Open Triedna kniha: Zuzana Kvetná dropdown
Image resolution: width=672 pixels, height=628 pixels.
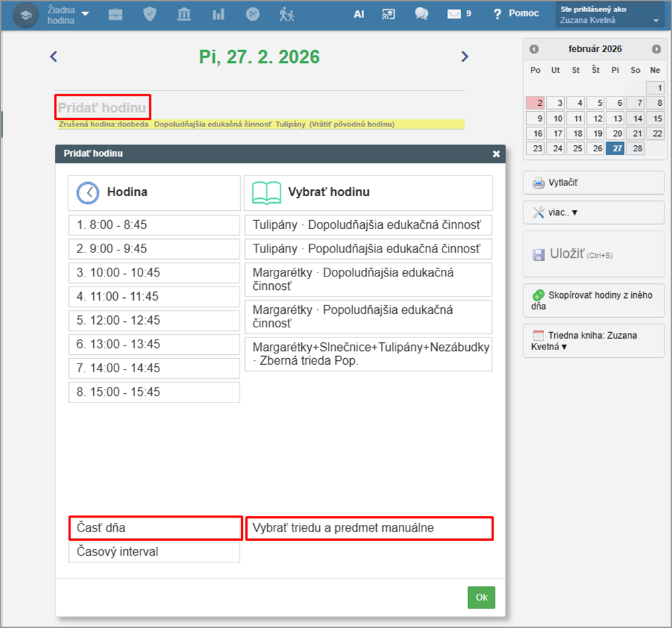click(594, 341)
